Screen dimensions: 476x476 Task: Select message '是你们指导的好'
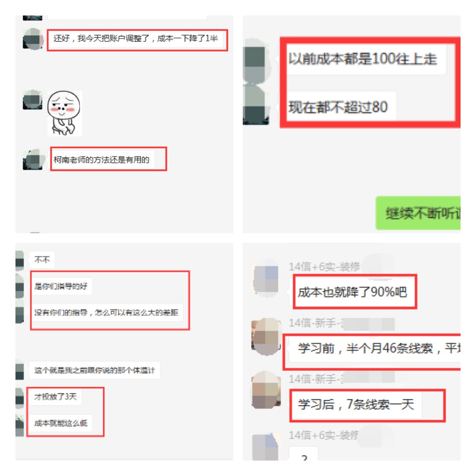tap(61, 286)
